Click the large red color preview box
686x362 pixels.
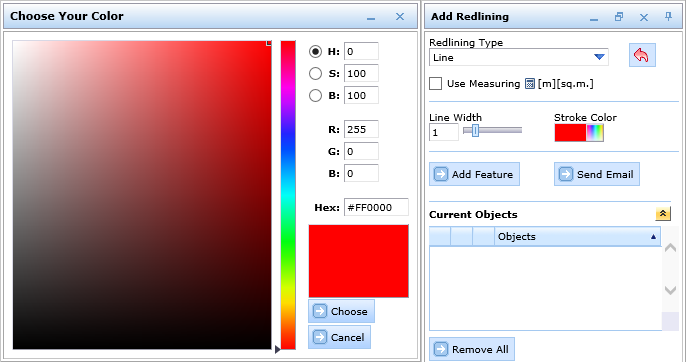[359, 261]
